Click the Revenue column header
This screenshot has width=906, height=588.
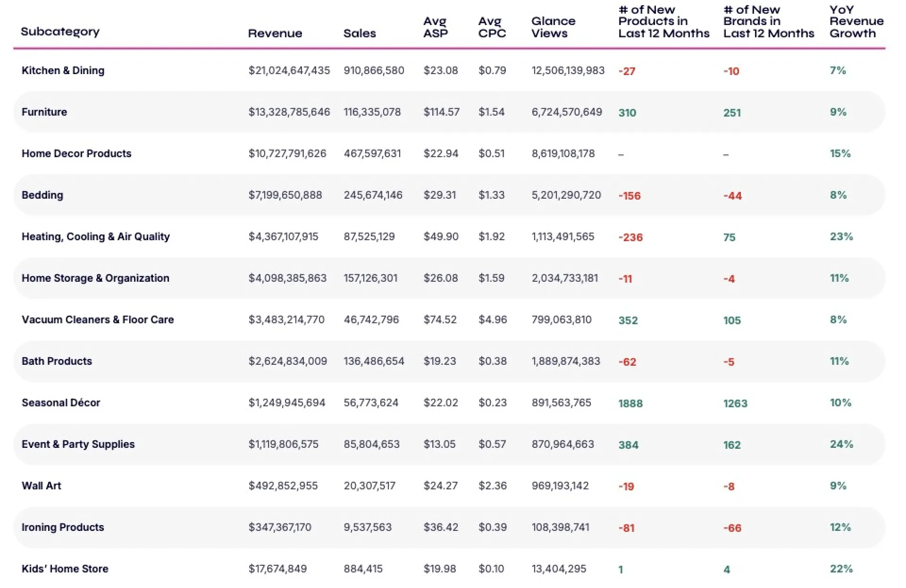(x=275, y=33)
